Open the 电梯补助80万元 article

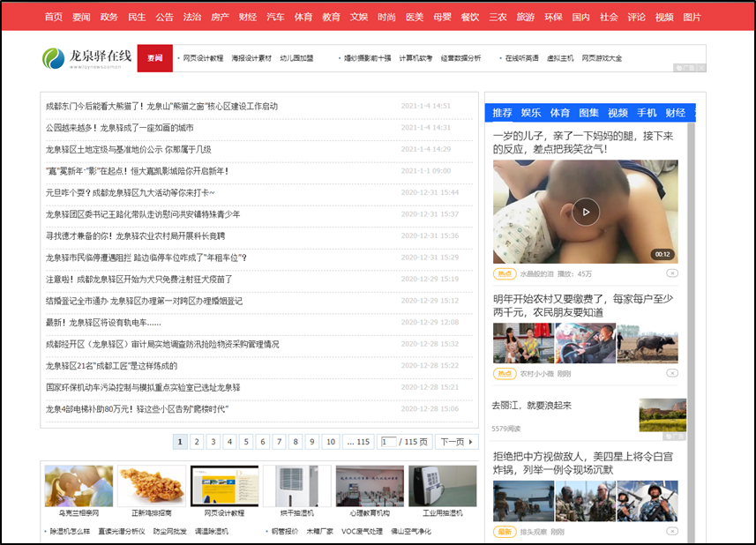coord(137,409)
